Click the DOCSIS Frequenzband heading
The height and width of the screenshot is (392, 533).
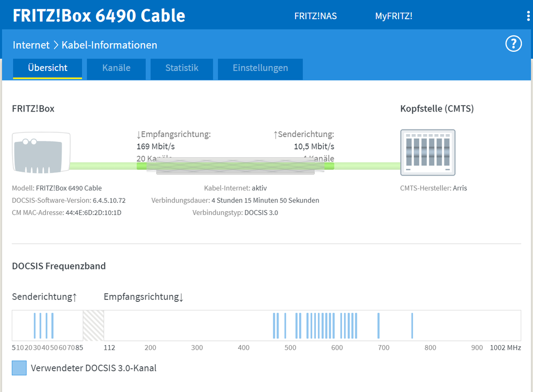click(59, 266)
